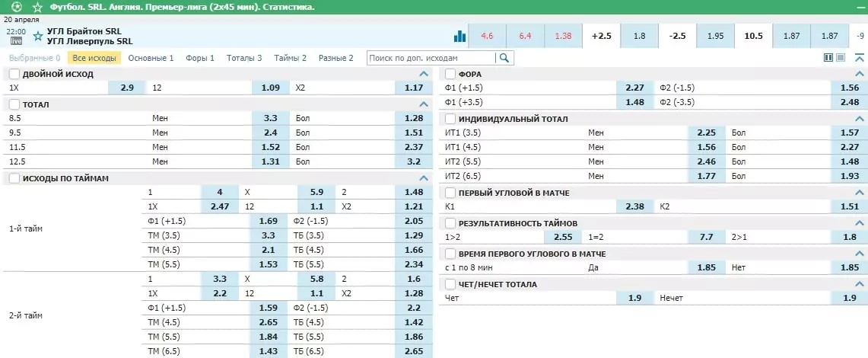The width and height of the screenshot is (868, 358).
Task: Collapse the ИНДИВИДУАЛЬНЫЙ ТОТАЛ section
Action: point(859,119)
